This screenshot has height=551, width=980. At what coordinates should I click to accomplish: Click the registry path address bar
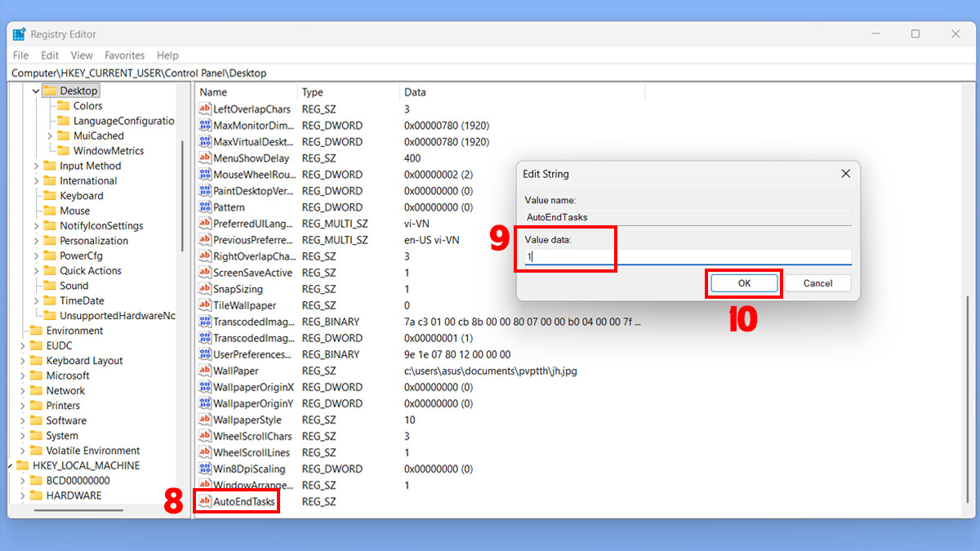click(x=490, y=73)
